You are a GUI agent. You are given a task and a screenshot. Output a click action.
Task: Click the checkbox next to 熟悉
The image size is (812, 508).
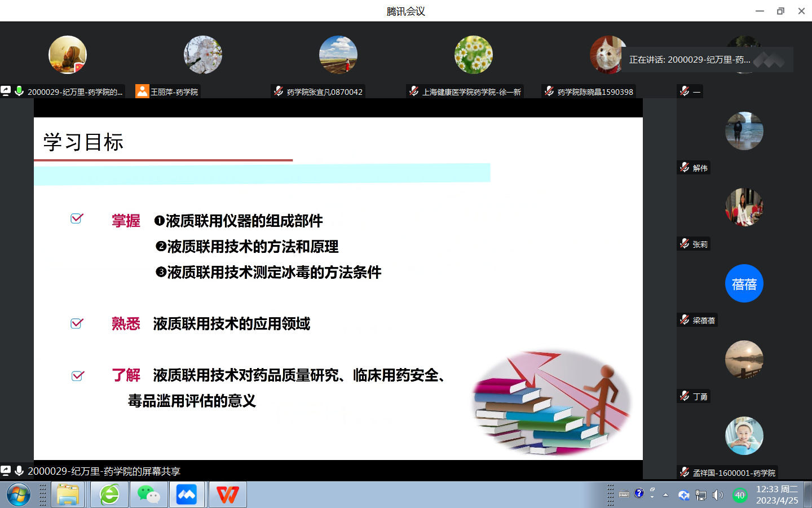pos(77,323)
